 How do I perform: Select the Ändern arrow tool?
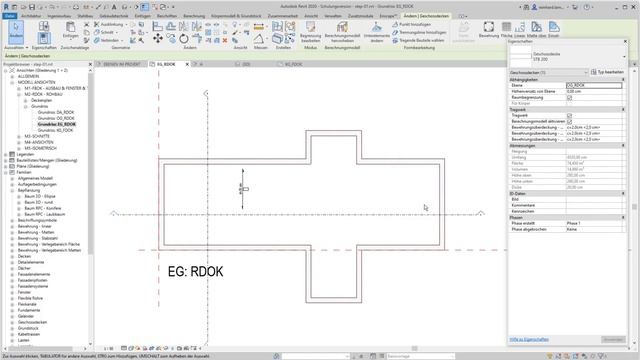(16, 31)
